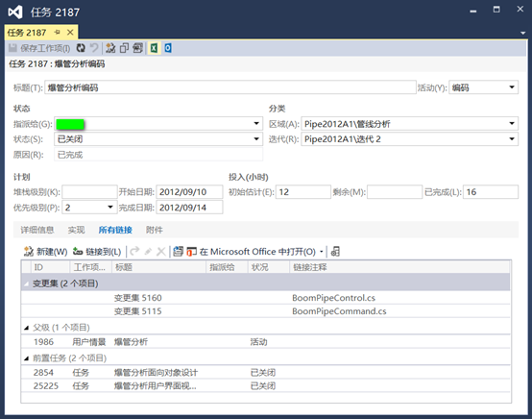Click the copy work item icon

(124, 48)
